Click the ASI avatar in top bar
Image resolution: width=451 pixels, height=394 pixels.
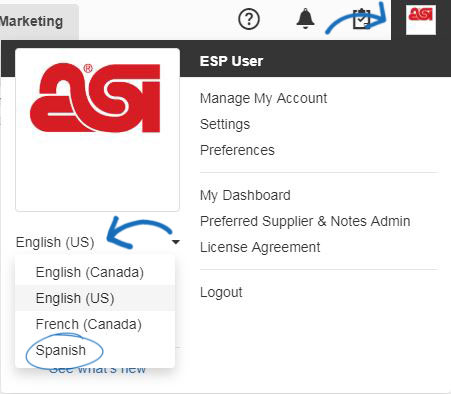point(421,20)
